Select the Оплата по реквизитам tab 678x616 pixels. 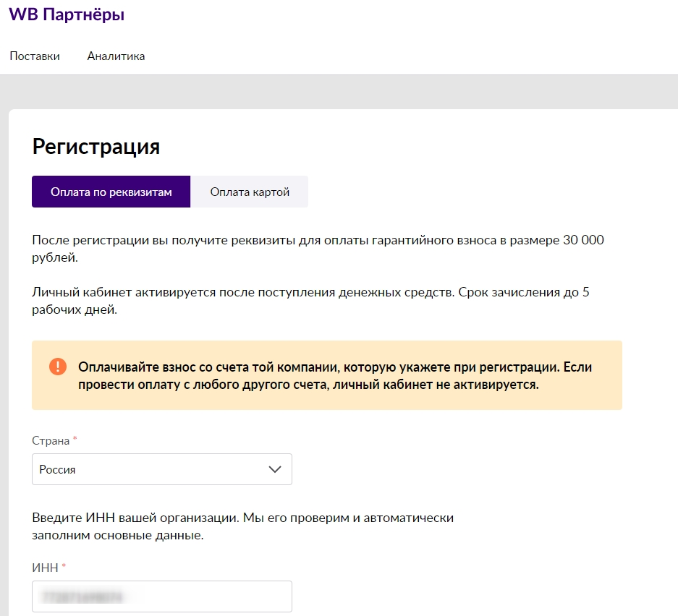(111, 192)
